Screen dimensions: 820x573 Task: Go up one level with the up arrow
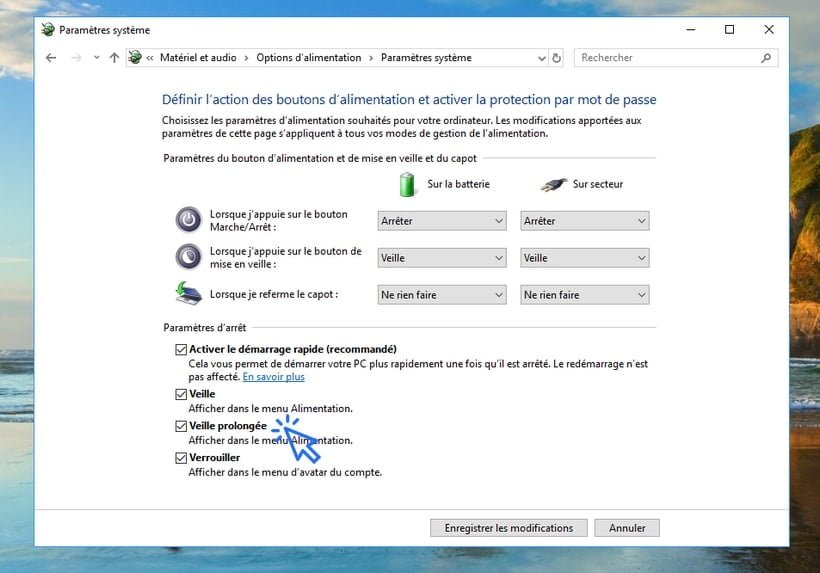tap(114, 58)
